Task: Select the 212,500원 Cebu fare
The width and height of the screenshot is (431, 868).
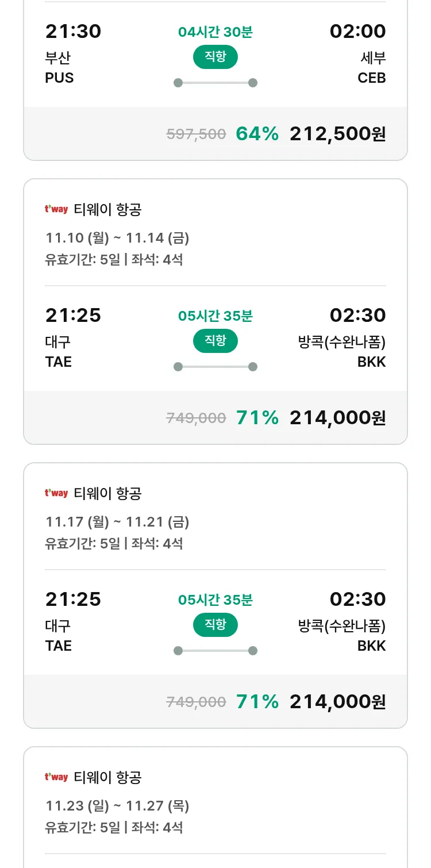Action: pyautogui.click(x=337, y=134)
